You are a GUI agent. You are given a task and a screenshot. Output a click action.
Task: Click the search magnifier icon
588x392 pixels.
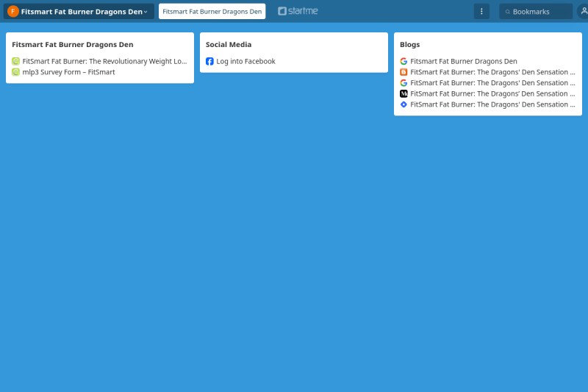[507, 12]
